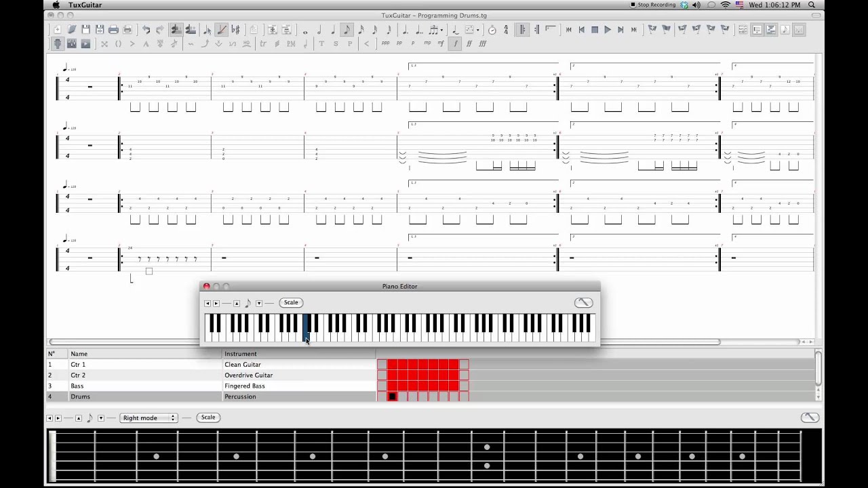Start playback with the play button

tap(608, 30)
